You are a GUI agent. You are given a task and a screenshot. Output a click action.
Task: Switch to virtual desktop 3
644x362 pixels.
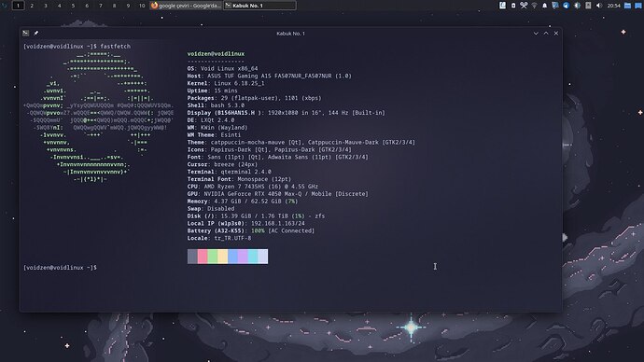point(46,6)
